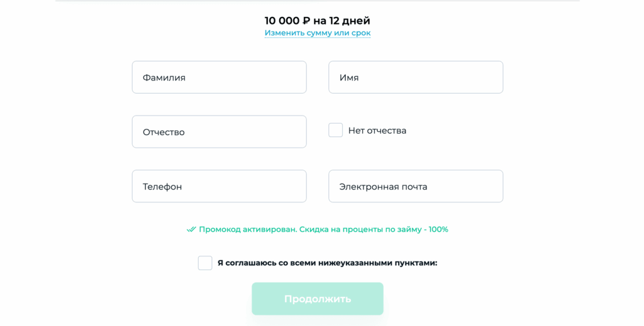Image resolution: width=644 pixels, height=326 pixels.
Task: Select the 'Отчество' text field
Action: point(219,132)
